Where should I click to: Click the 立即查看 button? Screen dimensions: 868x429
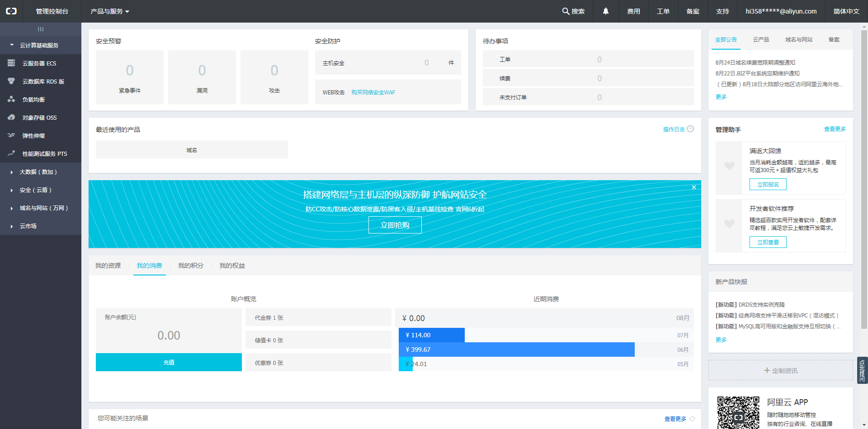(768, 242)
